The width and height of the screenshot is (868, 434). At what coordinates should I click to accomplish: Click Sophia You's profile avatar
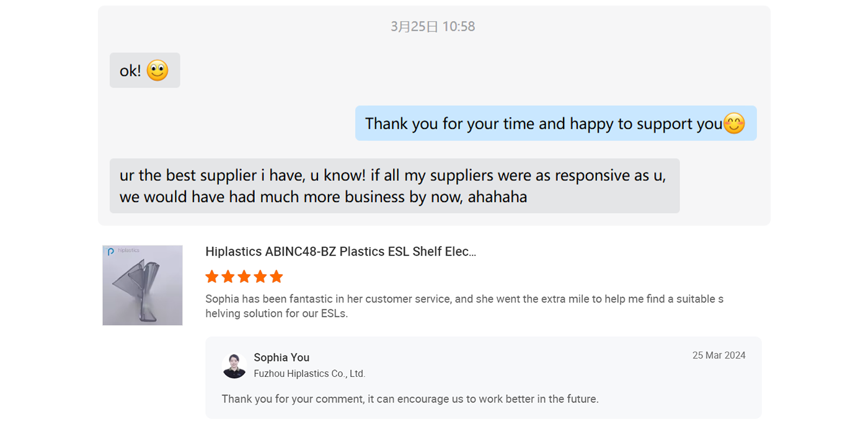234,366
